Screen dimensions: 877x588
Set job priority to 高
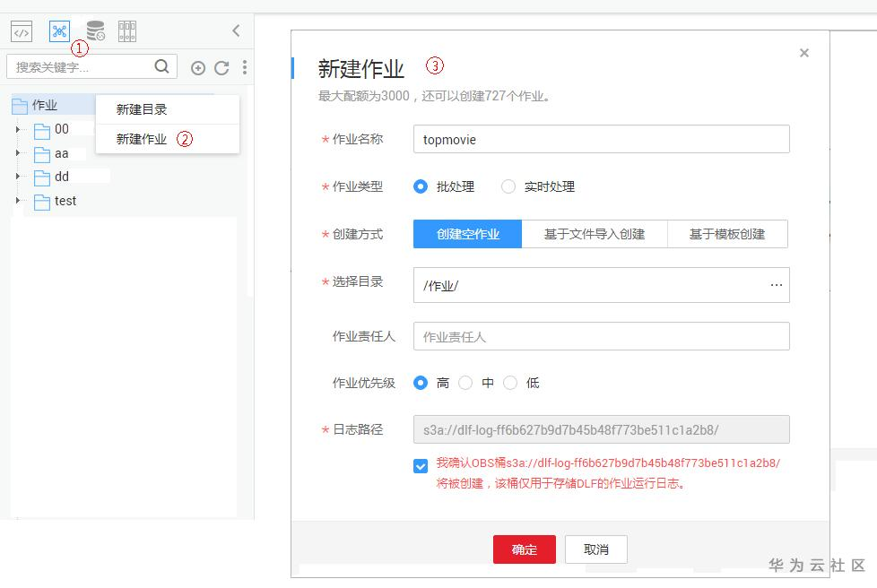(421, 383)
